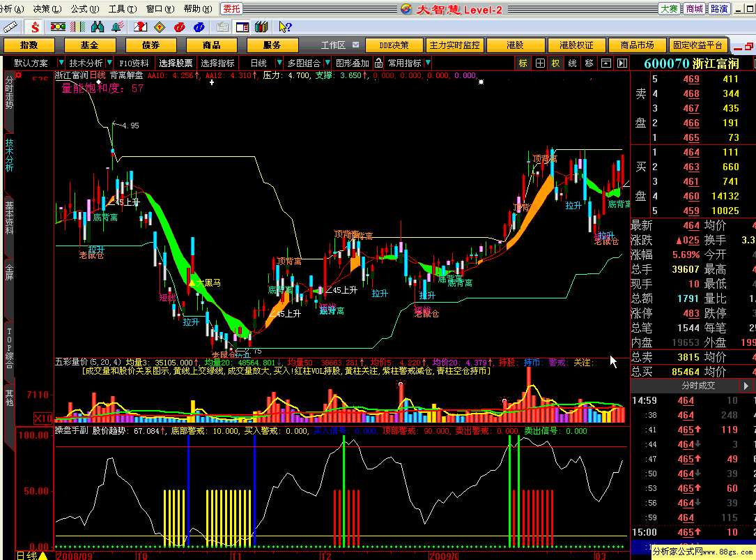The width and height of the screenshot is (756, 560).
Task: Open 主力实时监控 button
Action: [x=455, y=45]
